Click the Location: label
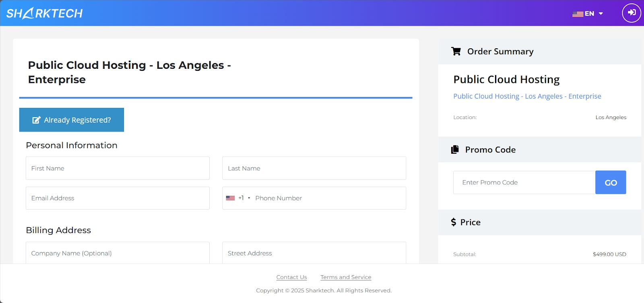Image resolution: width=644 pixels, height=303 pixels. click(465, 117)
